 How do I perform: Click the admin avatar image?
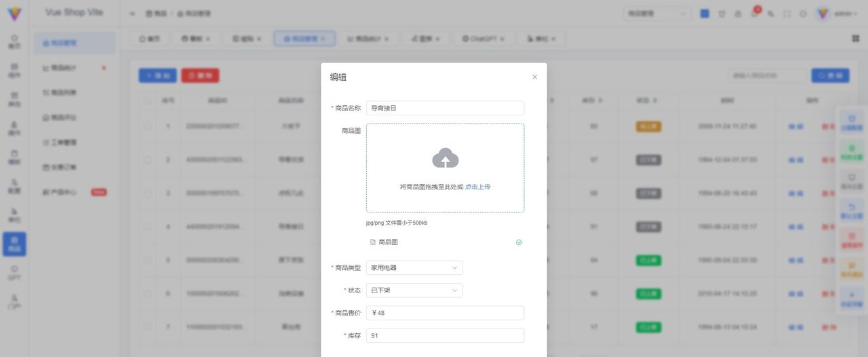click(x=823, y=14)
